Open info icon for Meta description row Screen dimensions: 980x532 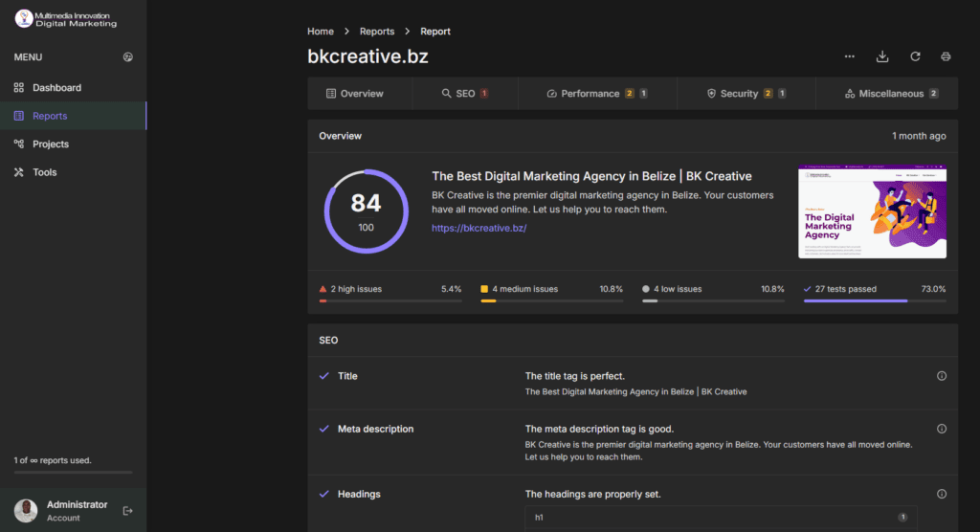pyautogui.click(x=942, y=429)
